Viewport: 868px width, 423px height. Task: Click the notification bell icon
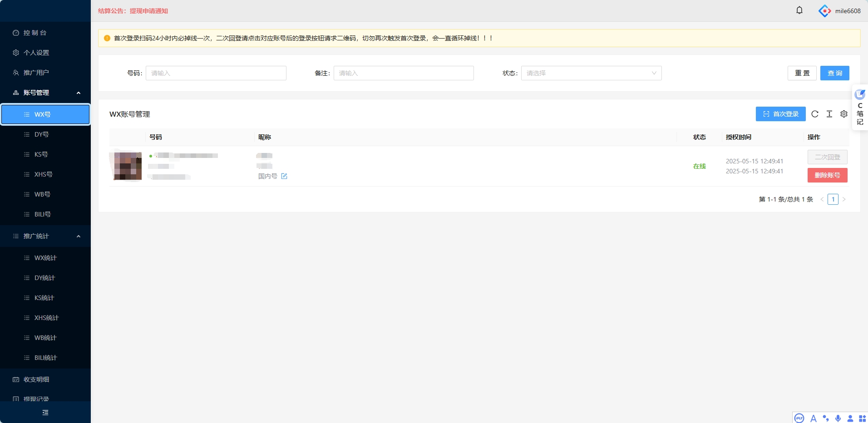click(799, 10)
